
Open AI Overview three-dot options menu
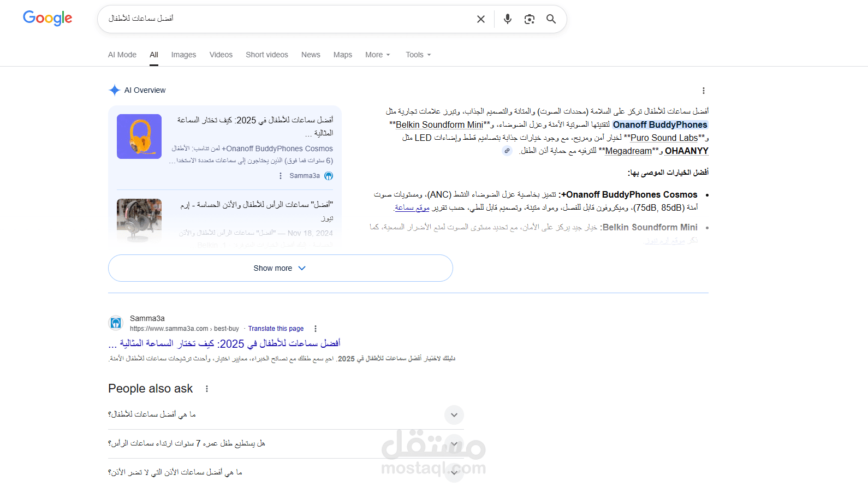(x=703, y=91)
